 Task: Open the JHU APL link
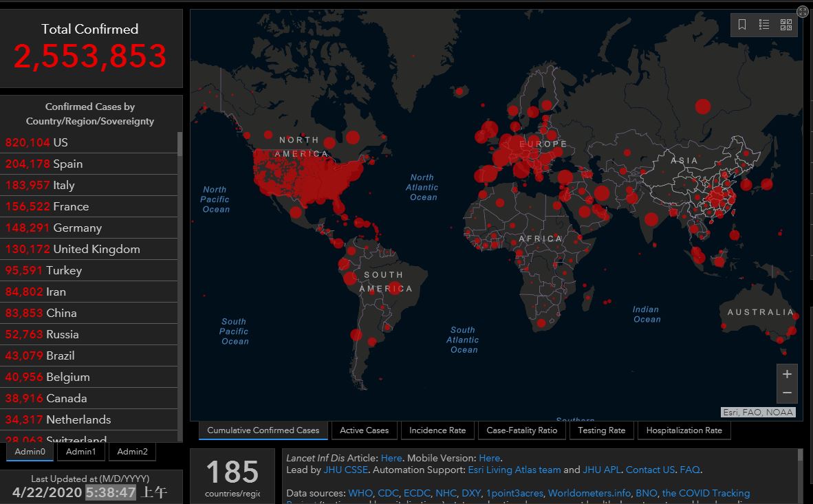coord(601,470)
